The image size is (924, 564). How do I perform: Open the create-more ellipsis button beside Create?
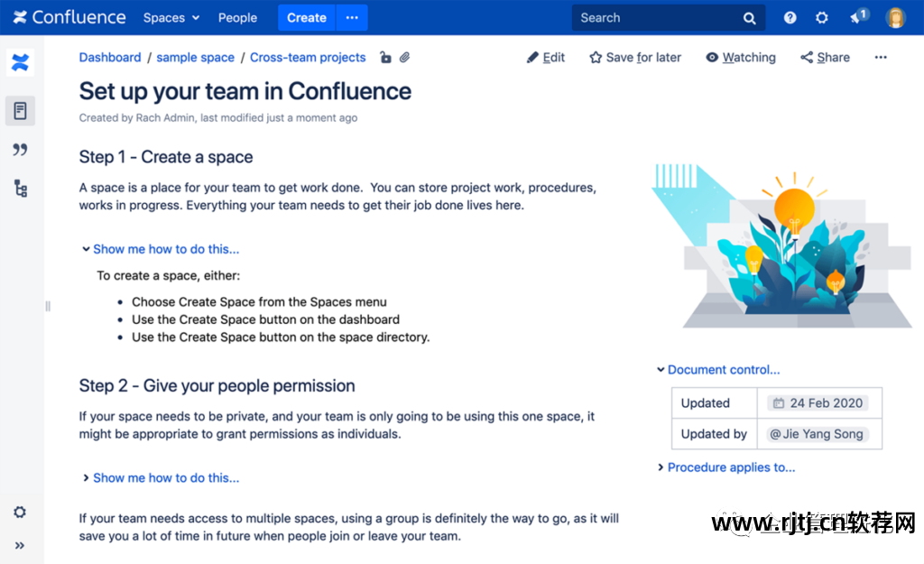[352, 18]
